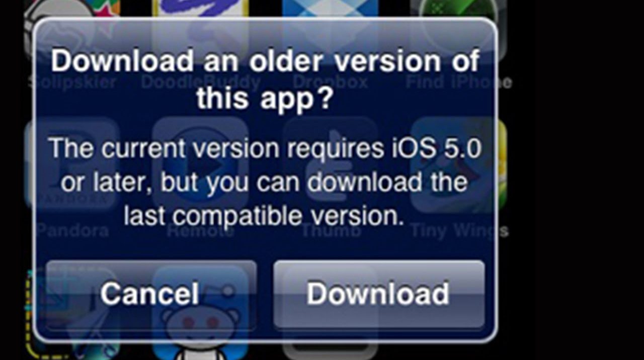This screenshot has width=644, height=360.
Task: Click the alert title about older version
Action: point(265,80)
